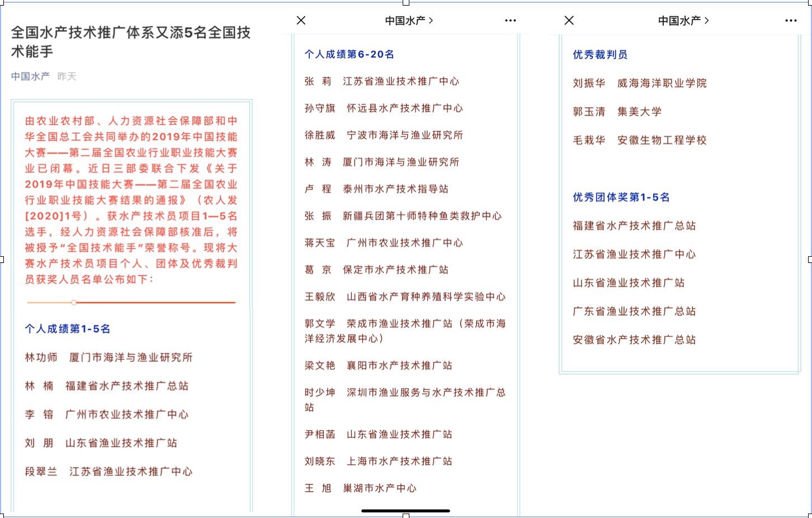Tap the home indicator bar at bottom

(x=405, y=511)
